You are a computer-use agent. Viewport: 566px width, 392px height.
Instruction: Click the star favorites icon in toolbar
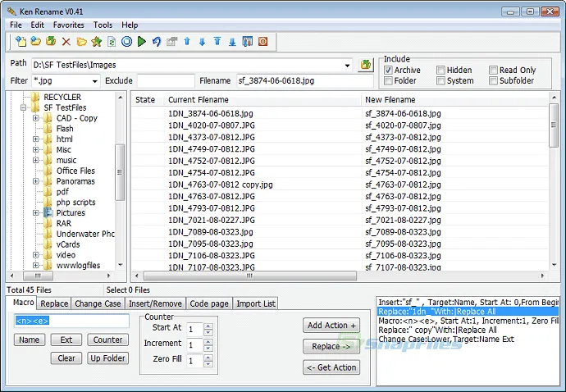coord(97,41)
